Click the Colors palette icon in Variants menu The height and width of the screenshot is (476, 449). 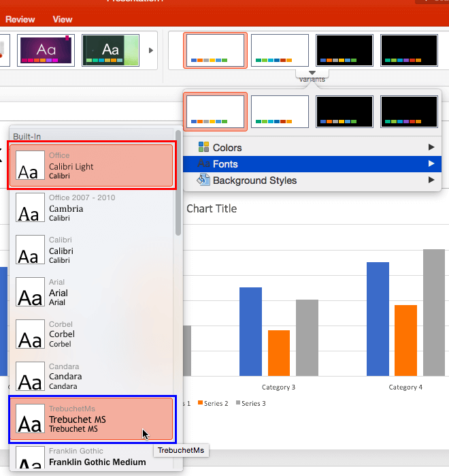(203, 148)
